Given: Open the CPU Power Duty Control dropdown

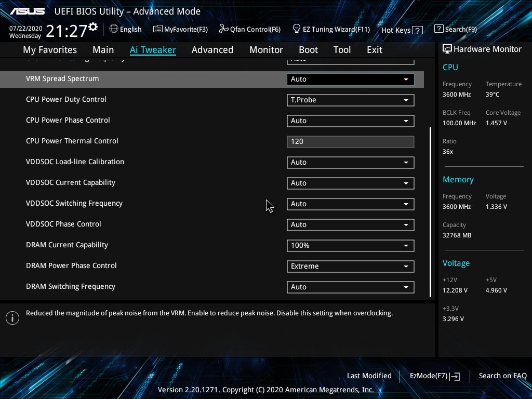Looking at the screenshot, I should (350, 100).
